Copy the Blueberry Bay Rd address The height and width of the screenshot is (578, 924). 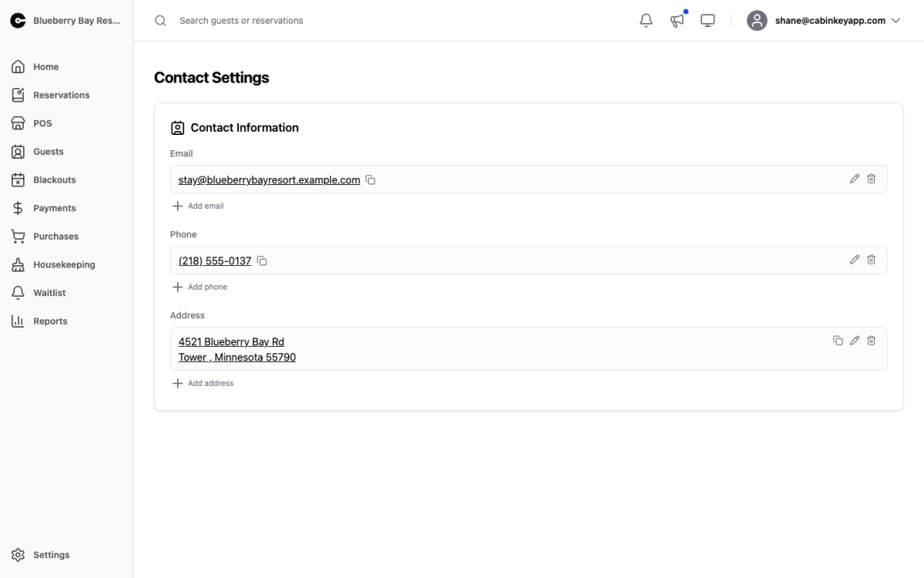click(x=838, y=341)
